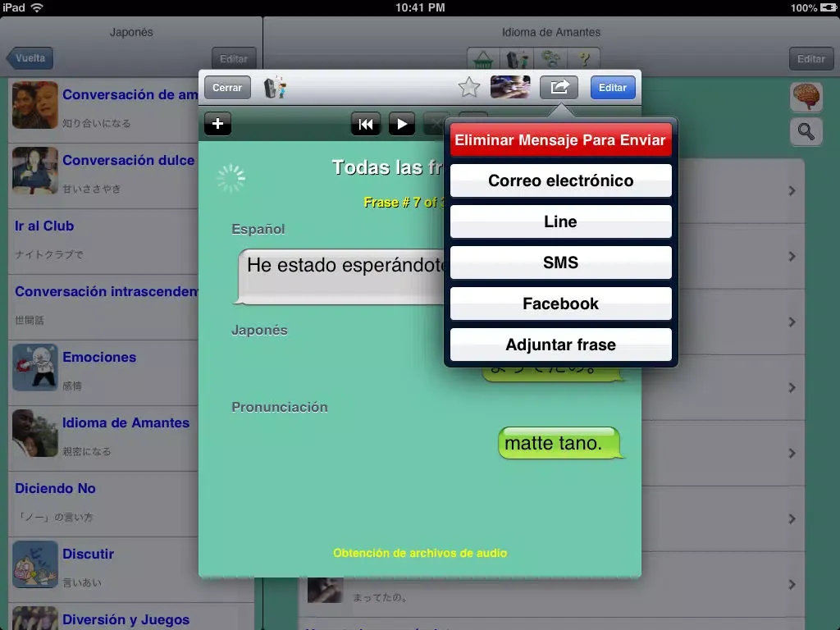
Task: Tap the speaker character icon beside Cerrar
Action: (275, 87)
